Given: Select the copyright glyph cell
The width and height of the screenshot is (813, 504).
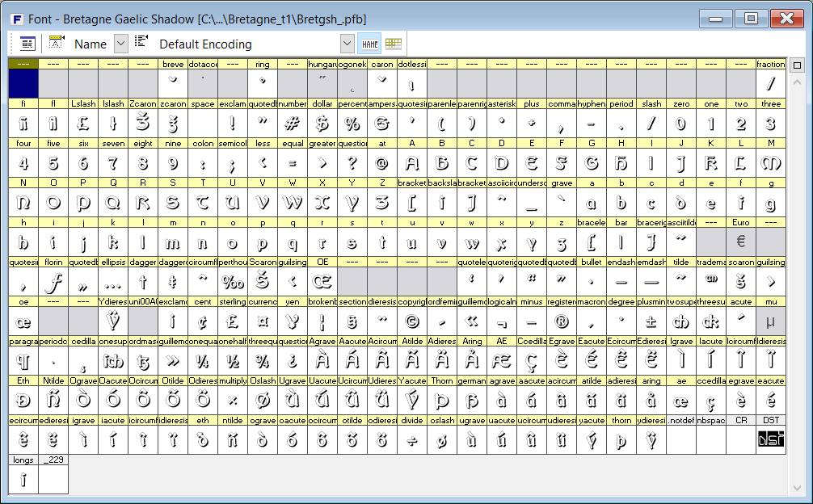Looking at the screenshot, I should click(x=411, y=321).
